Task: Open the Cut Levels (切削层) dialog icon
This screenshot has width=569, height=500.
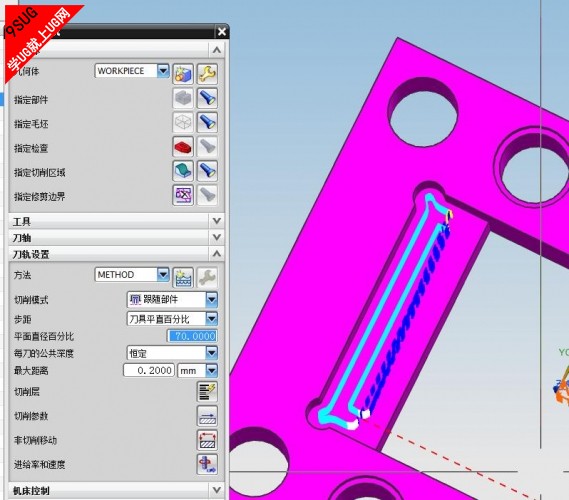Action: click(207, 392)
